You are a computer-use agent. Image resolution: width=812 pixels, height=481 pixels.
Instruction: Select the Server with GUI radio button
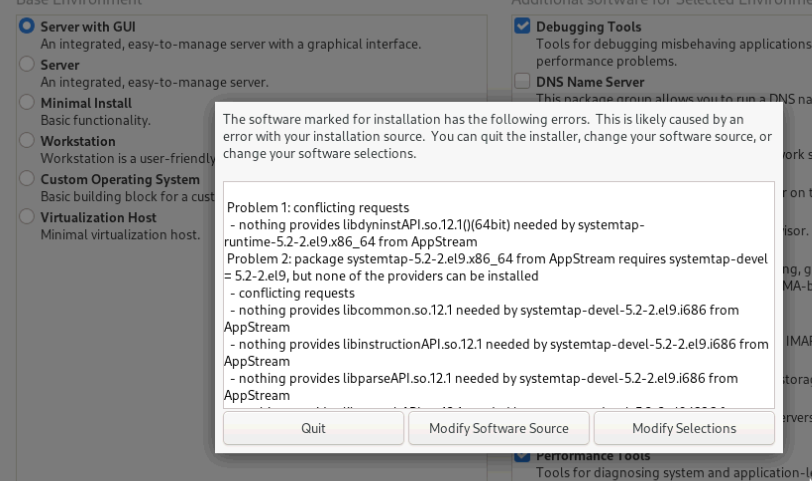(x=27, y=25)
